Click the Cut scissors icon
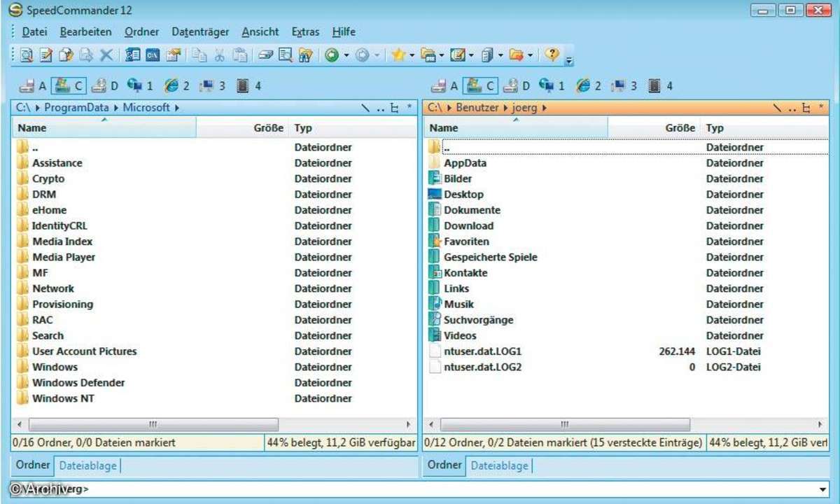Viewport: 840px width, 504px height. [220, 55]
